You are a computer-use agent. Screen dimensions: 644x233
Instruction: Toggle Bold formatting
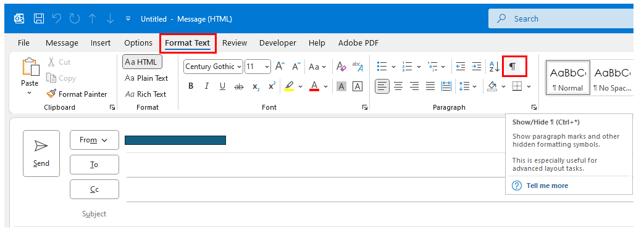(191, 86)
